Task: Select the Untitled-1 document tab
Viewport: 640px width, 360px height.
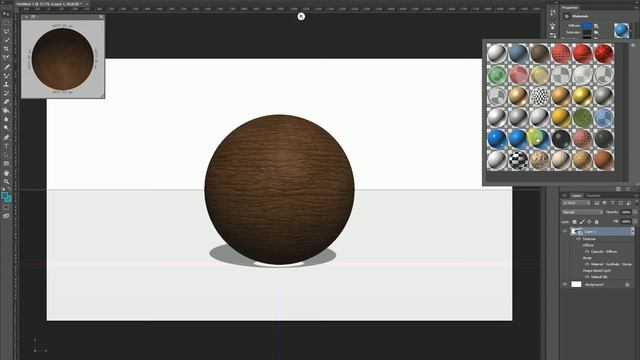Action: coord(49,4)
